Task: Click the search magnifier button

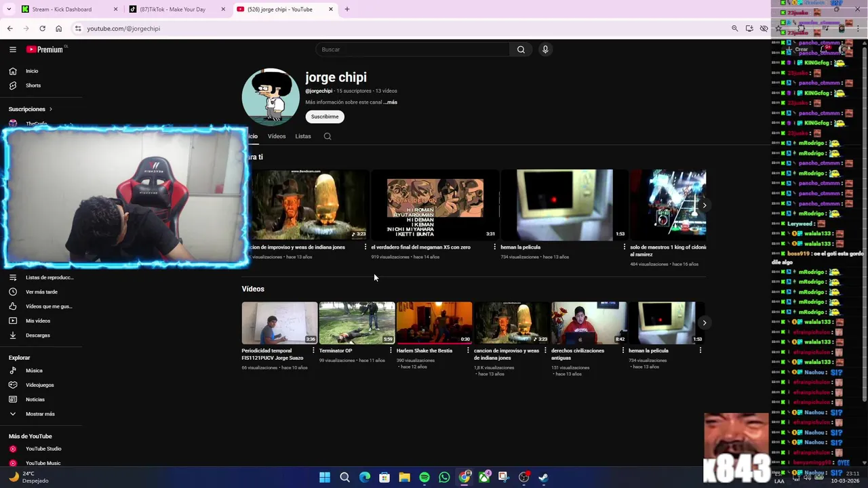Action: pos(521,49)
